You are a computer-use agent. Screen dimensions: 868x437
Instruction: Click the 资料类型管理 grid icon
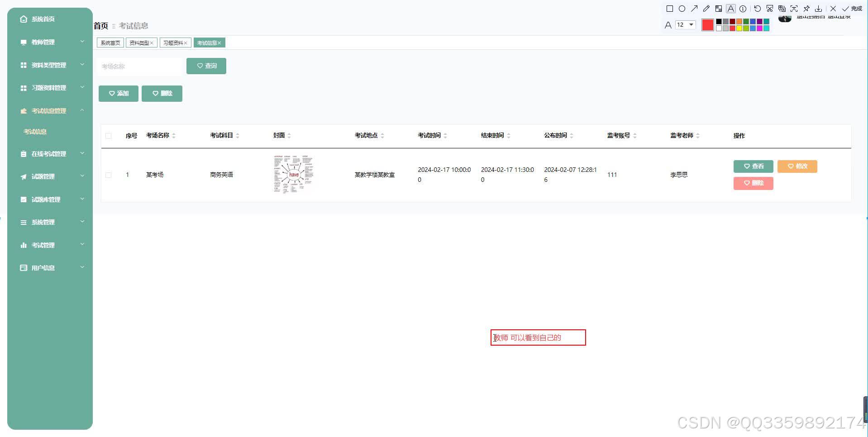(x=24, y=65)
